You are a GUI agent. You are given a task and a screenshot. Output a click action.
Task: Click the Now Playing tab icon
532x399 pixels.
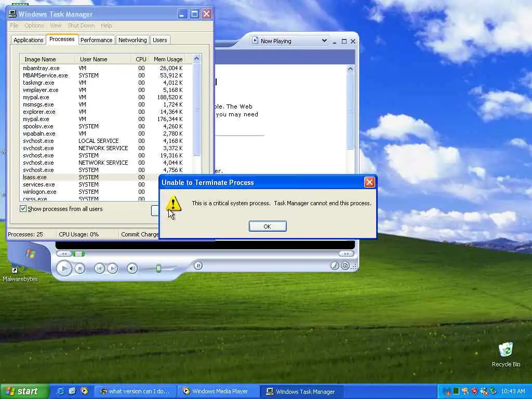pyautogui.click(x=255, y=41)
